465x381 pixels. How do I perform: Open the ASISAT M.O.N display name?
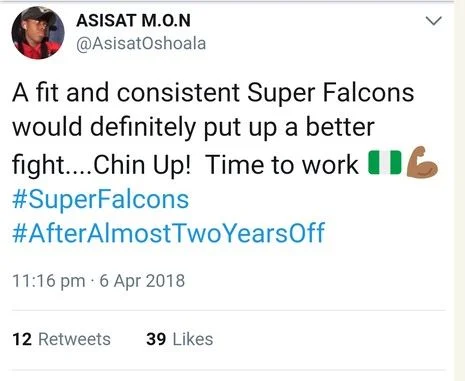point(133,21)
